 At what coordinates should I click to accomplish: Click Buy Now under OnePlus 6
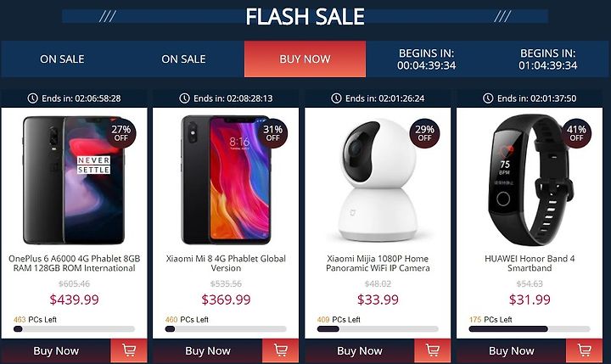56,350
